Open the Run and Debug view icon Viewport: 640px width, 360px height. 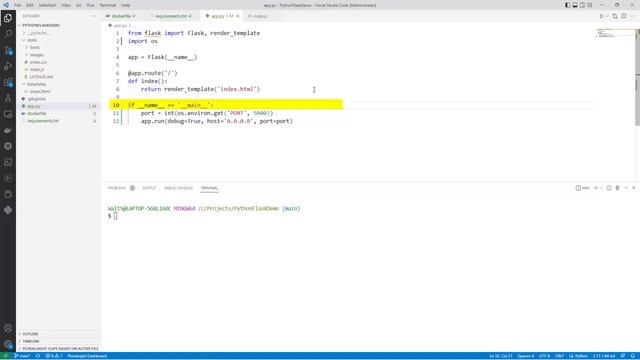[x=8, y=66]
